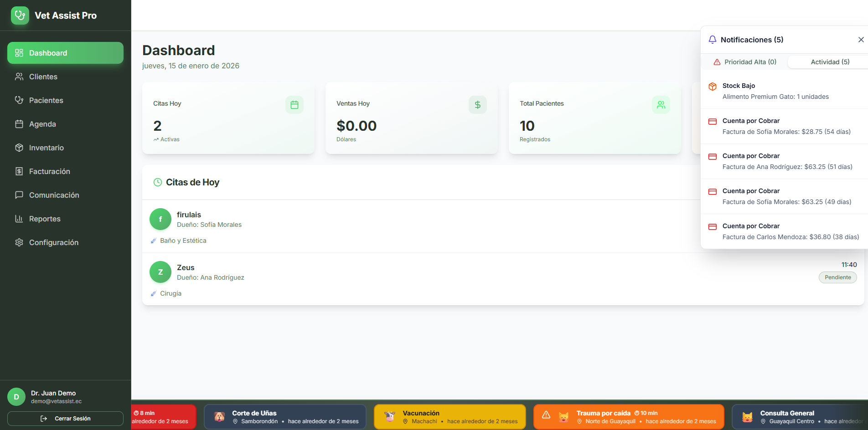
Task: Open the Pacientes section icon in sidebar
Action: [19, 100]
